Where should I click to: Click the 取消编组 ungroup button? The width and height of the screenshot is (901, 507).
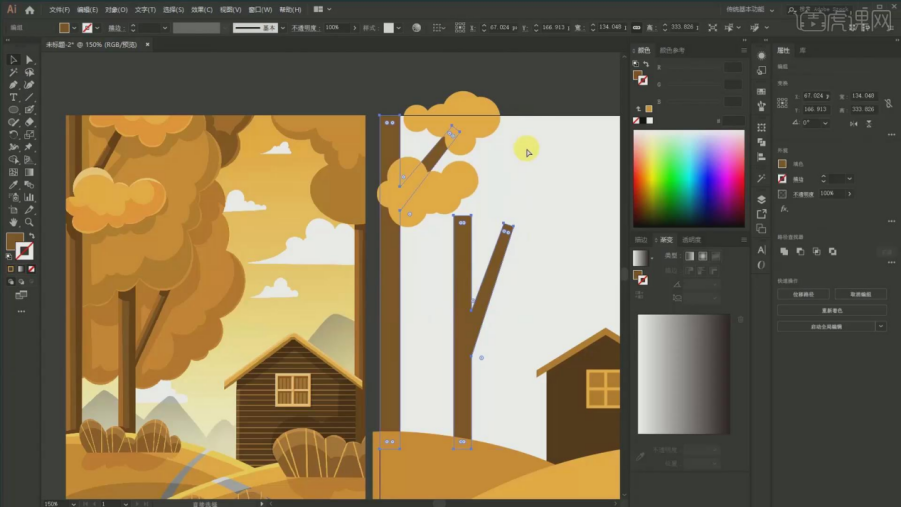[860, 294]
